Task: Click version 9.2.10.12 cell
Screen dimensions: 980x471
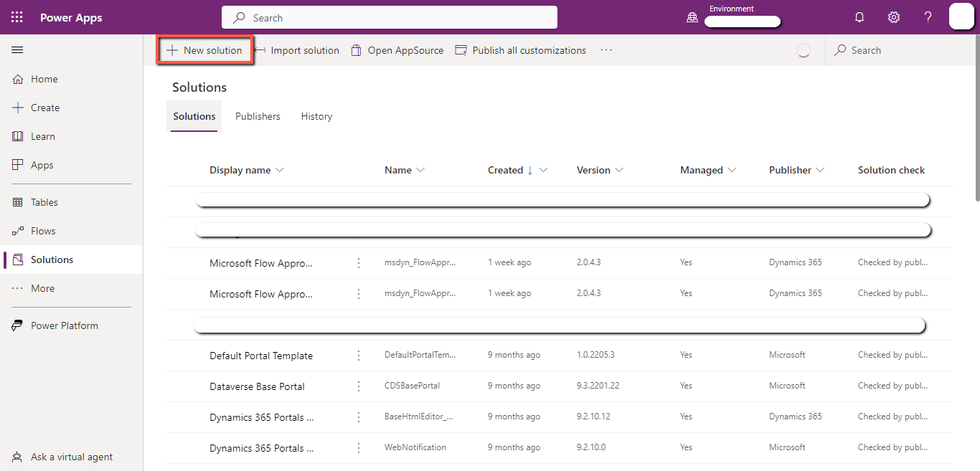Action: 593,417
